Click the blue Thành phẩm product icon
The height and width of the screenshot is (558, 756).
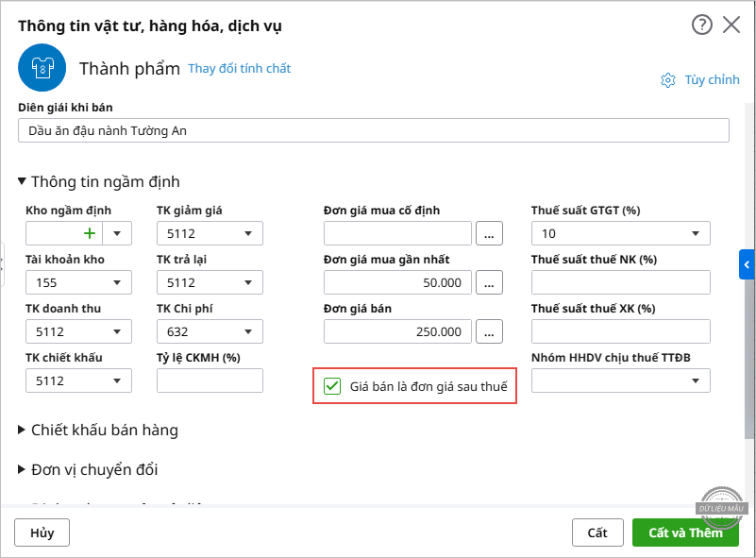click(x=41, y=69)
